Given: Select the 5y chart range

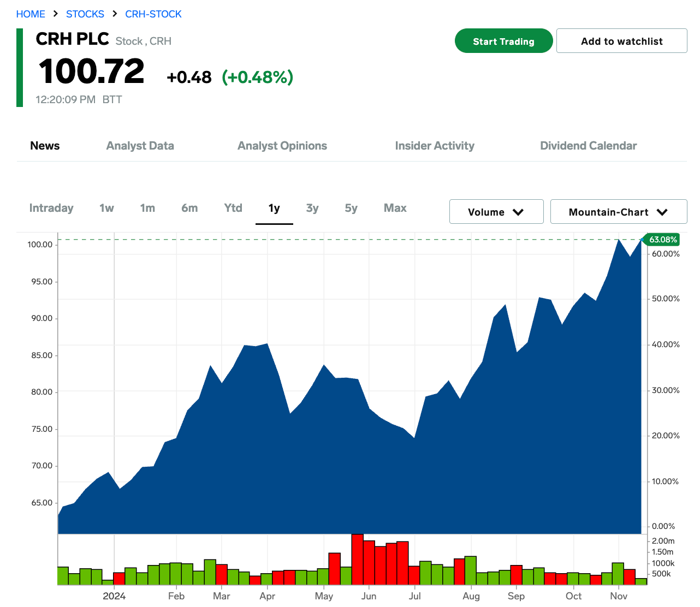Looking at the screenshot, I should 351,208.
